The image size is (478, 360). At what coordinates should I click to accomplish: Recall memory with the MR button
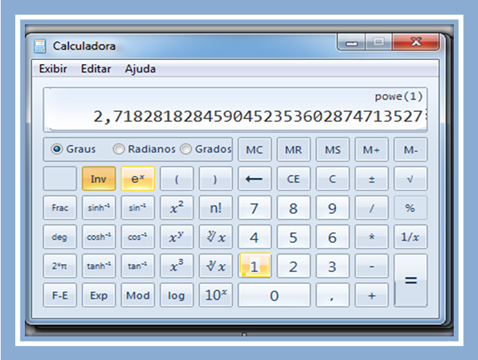click(294, 149)
